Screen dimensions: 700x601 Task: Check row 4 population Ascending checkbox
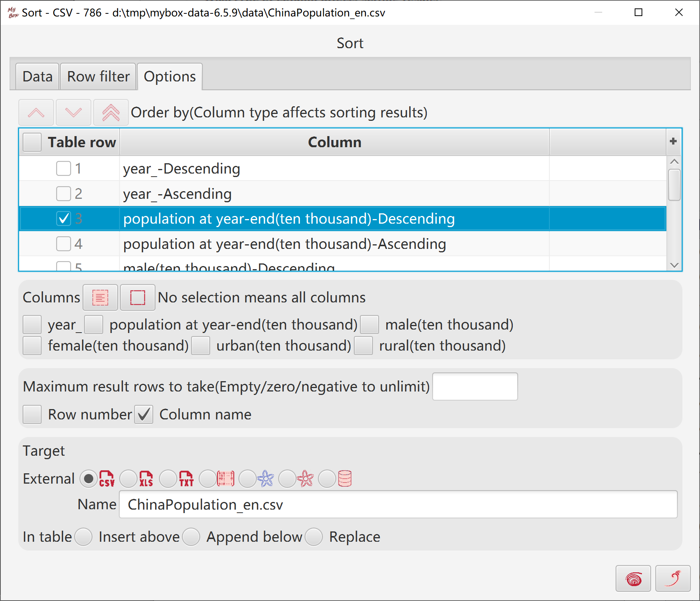click(63, 244)
